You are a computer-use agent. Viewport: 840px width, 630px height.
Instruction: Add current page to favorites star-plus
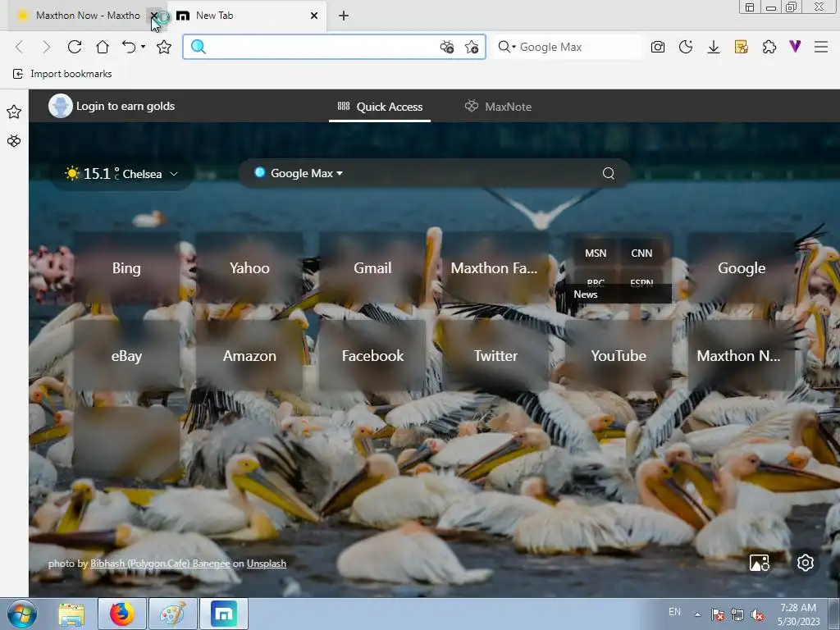pyautogui.click(x=472, y=47)
